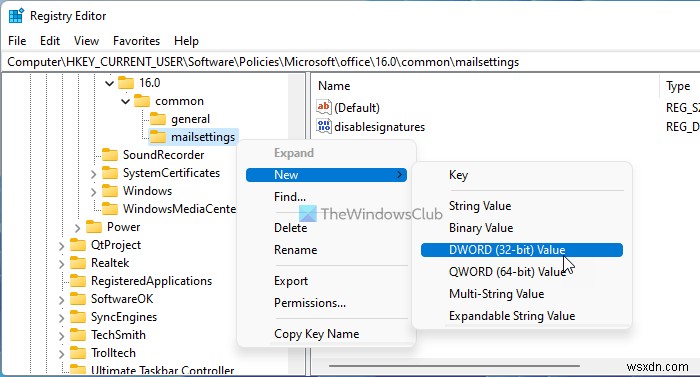
Task: Expand the SystemCertificates key
Action: [x=93, y=174]
